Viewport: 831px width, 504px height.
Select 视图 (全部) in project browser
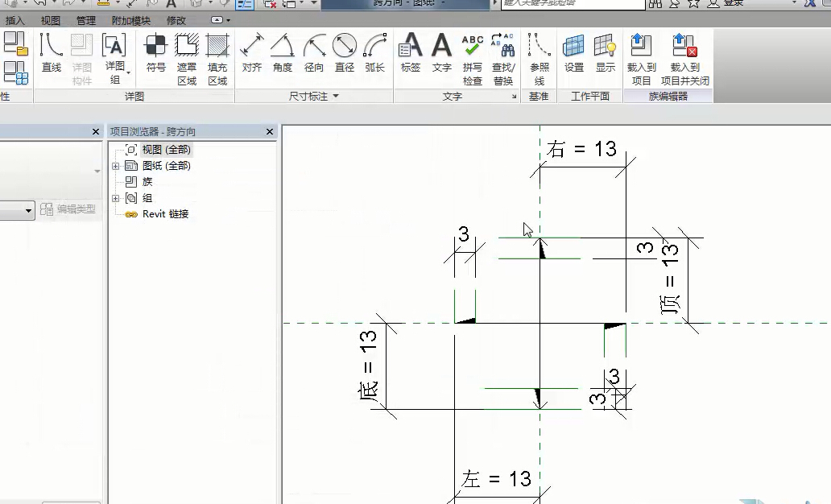click(x=167, y=150)
